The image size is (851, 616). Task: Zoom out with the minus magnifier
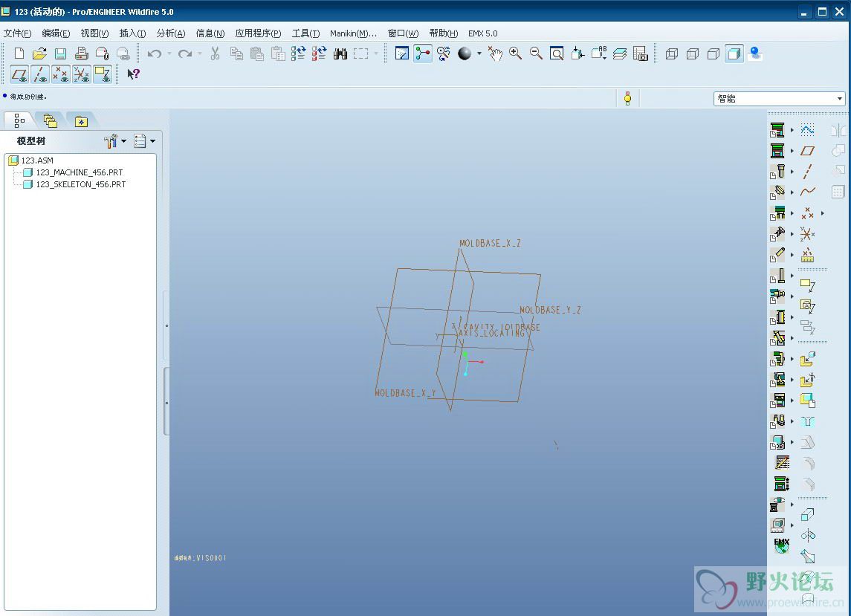[536, 54]
